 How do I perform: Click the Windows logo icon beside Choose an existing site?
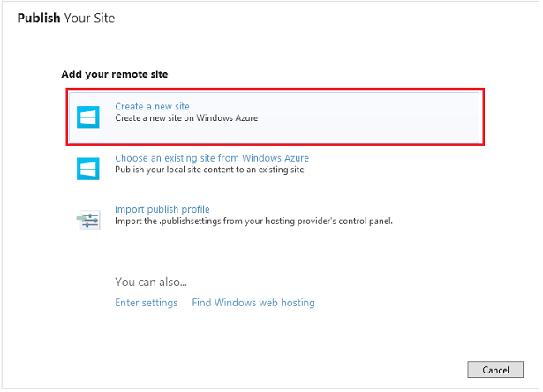pos(88,169)
